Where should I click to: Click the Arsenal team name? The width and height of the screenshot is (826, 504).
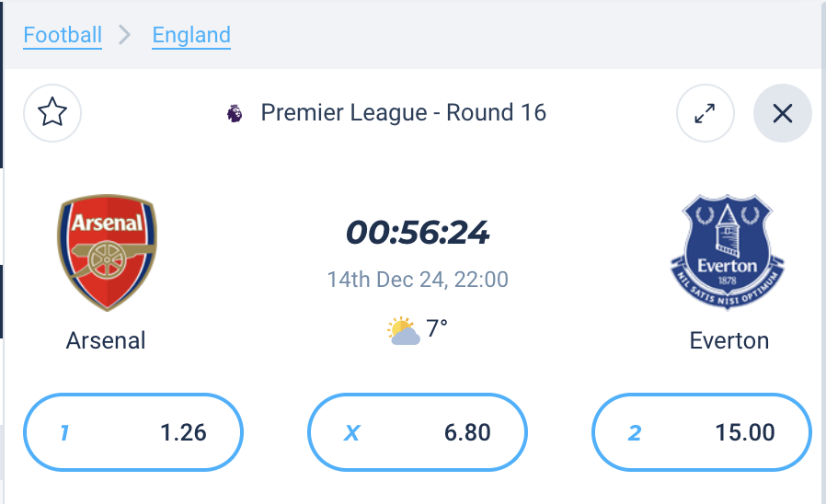(106, 340)
